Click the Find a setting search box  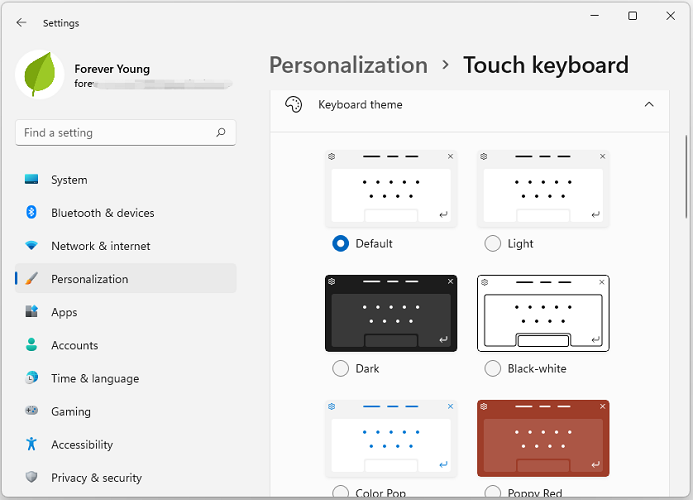click(x=126, y=133)
